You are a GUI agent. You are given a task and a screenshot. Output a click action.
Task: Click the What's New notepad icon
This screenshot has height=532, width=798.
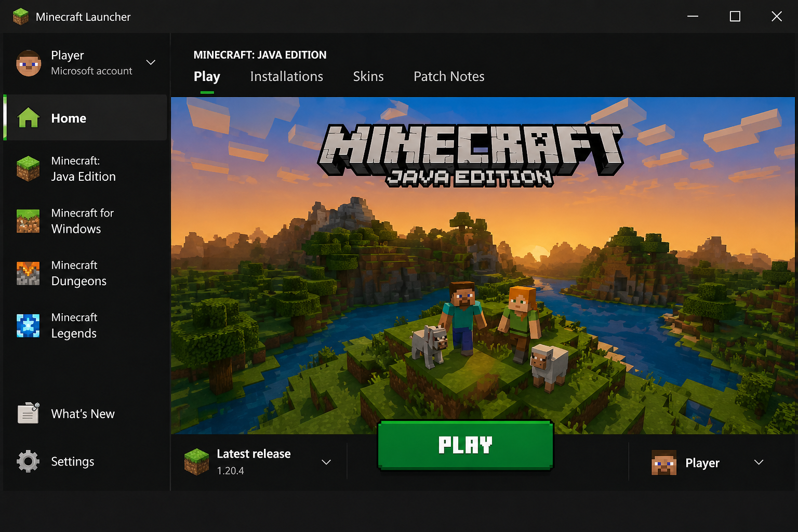pos(29,413)
